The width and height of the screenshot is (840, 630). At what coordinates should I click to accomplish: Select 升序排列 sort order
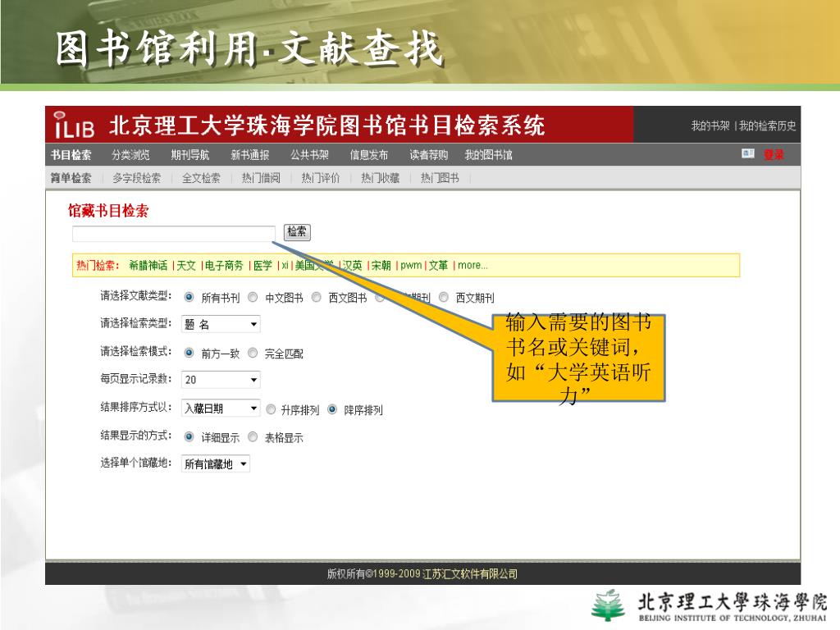coord(271,409)
